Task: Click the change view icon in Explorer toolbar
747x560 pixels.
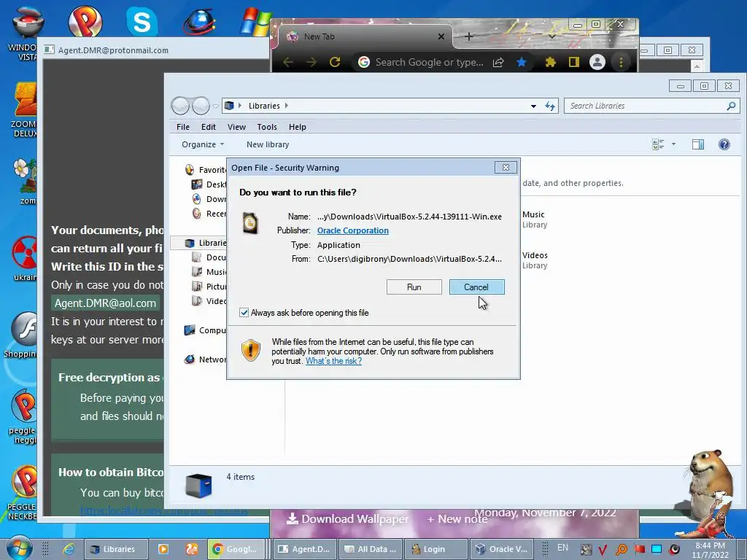Action: pyautogui.click(x=658, y=144)
